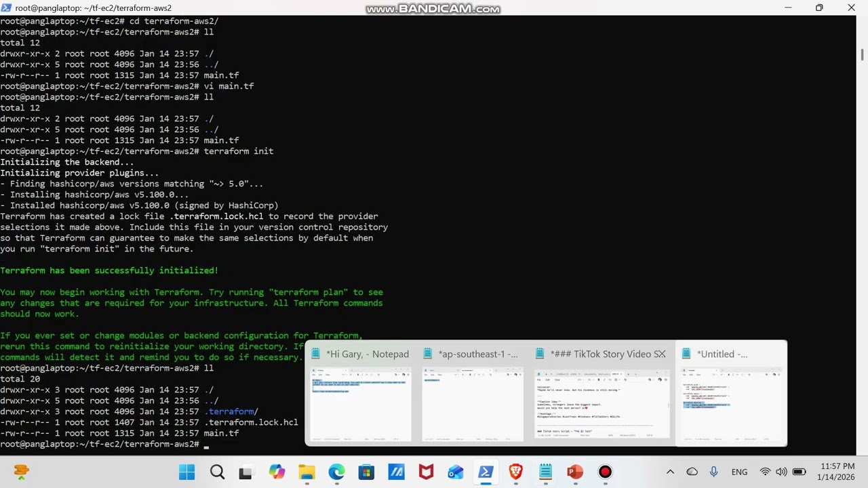
Task: Click 'You may now begin working with Terraform' line
Action: 191,292
